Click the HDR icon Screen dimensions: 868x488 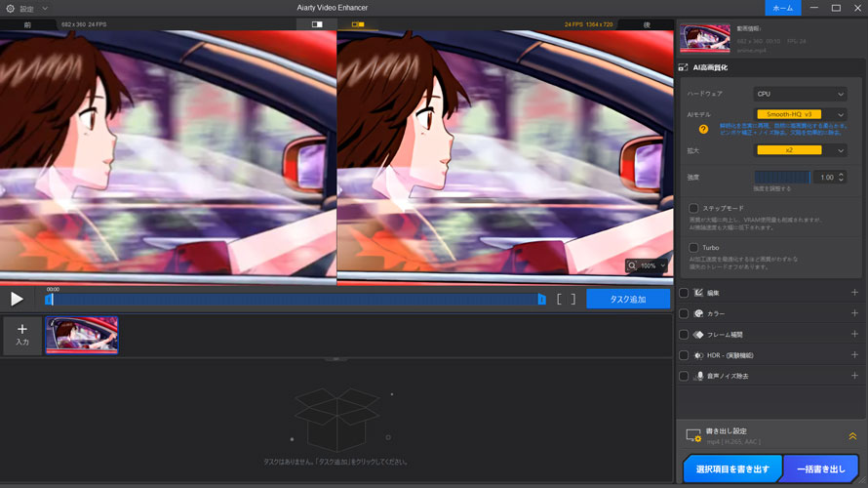tap(698, 355)
